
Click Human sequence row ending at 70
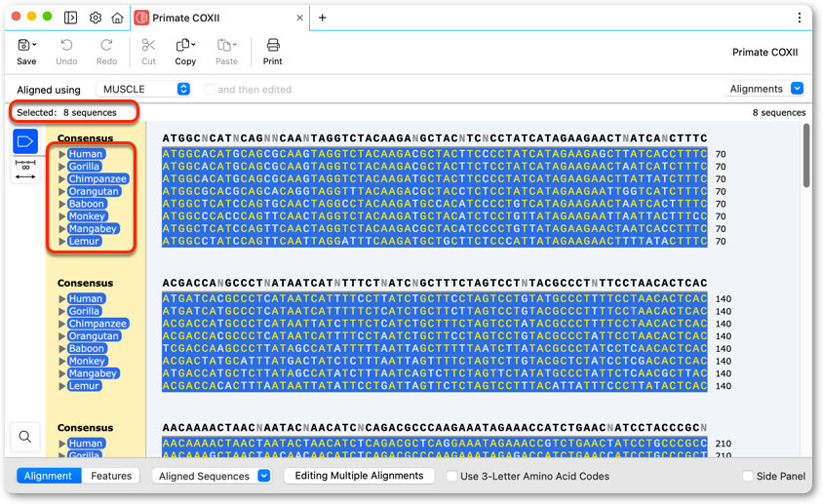click(x=435, y=154)
